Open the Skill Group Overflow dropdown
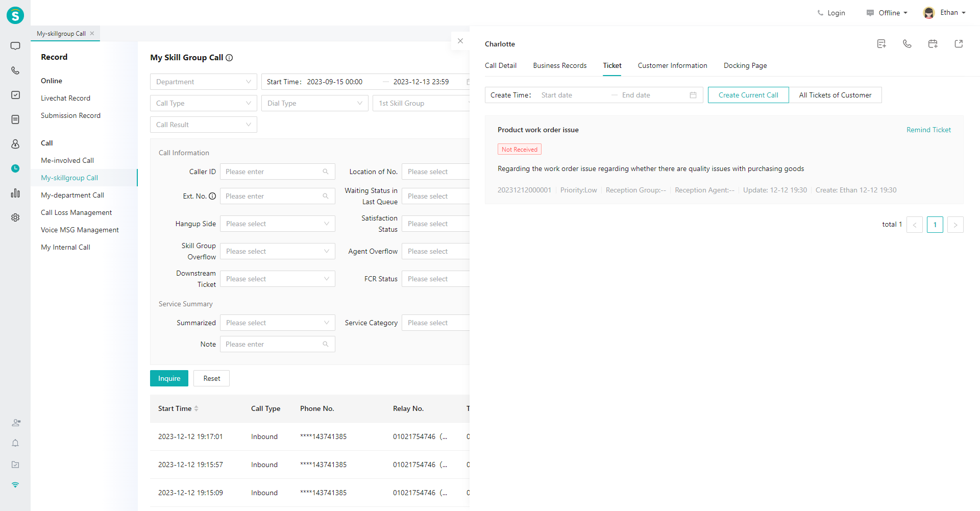Image resolution: width=980 pixels, height=511 pixels. 278,251
